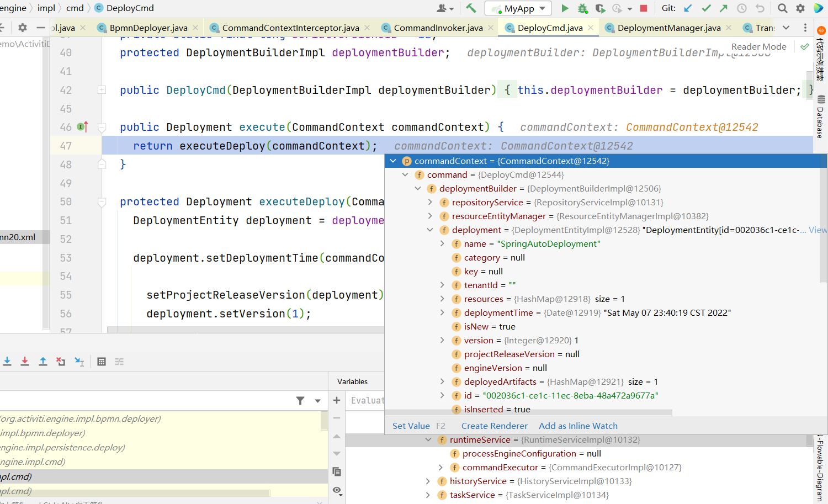Screen dimensions: 828x504
Task: Show hidden editor tabs chevron
Action: (x=786, y=28)
